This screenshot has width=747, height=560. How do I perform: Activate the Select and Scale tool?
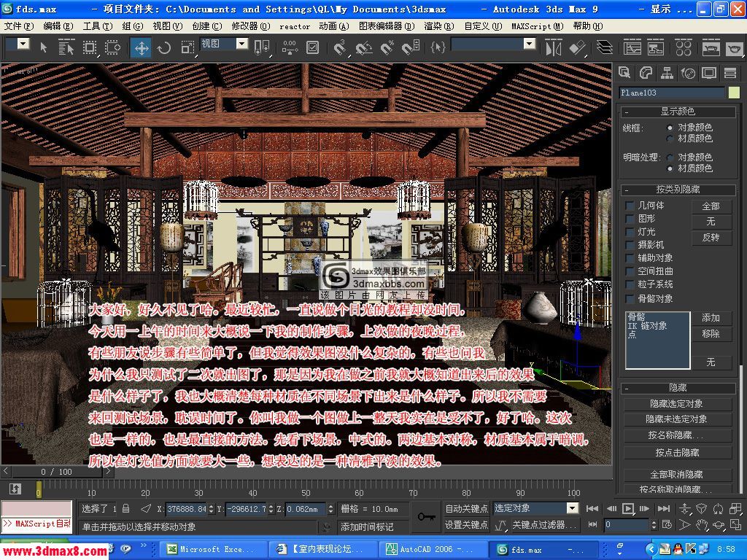(x=187, y=47)
